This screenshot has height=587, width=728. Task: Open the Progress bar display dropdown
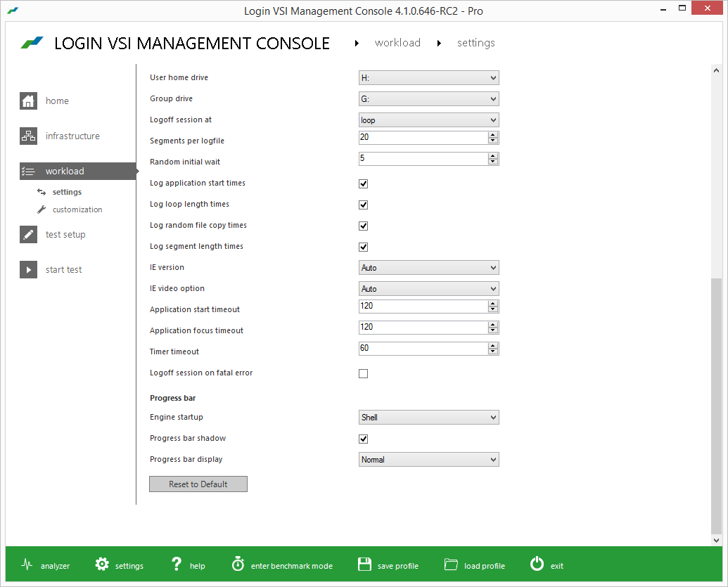coord(428,459)
